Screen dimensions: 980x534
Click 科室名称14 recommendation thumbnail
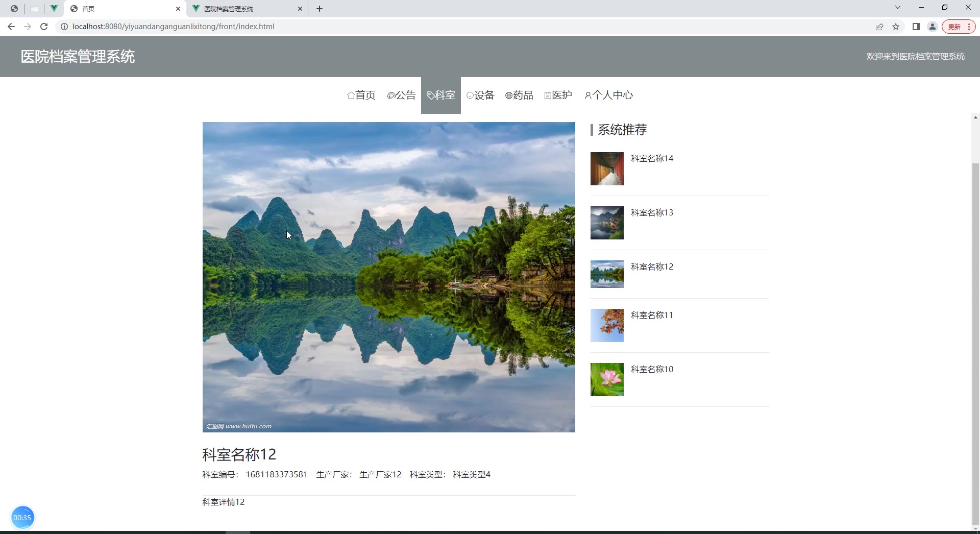(x=607, y=168)
